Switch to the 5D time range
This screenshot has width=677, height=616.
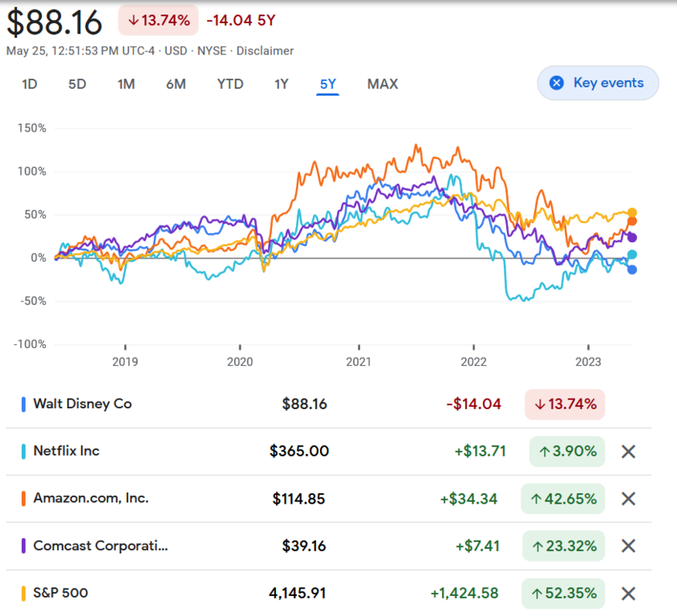point(77,84)
